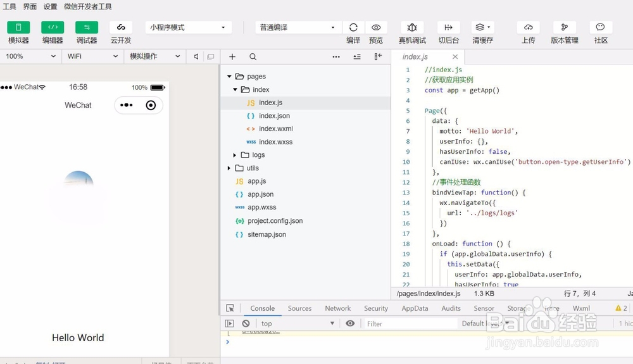Click the 上传 upload icon
Viewport: 633px width, 364px height.
click(x=528, y=27)
